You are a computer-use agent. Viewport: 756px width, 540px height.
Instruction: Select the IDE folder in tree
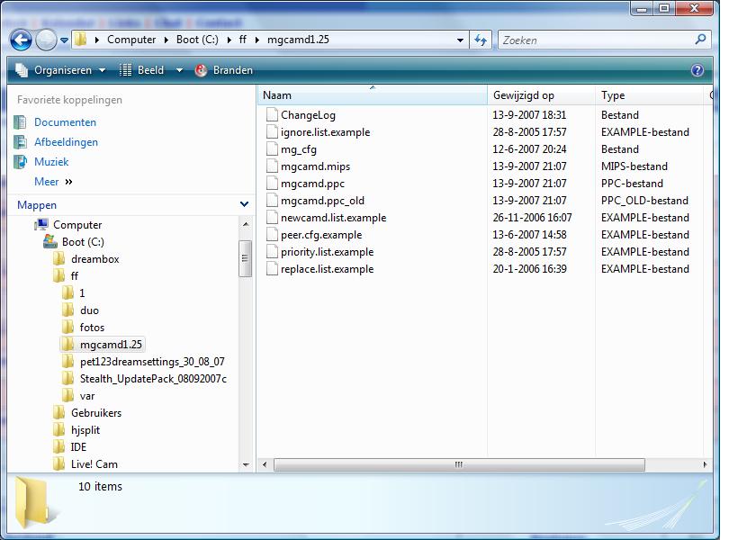78,447
